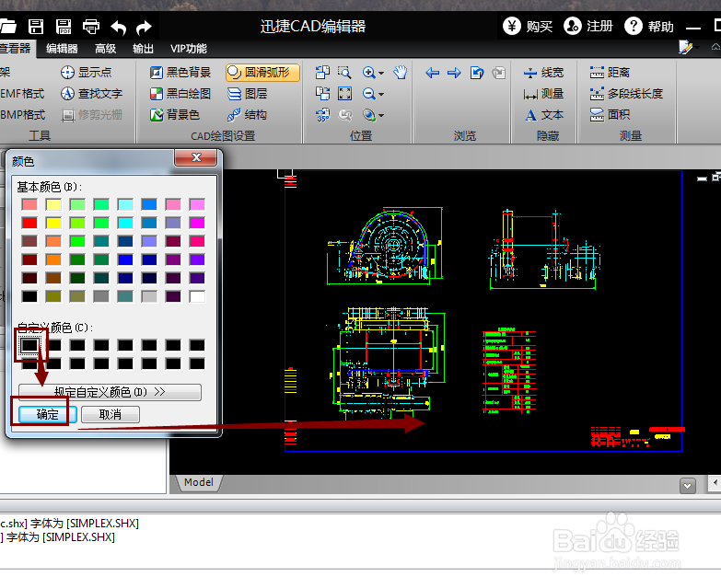721x588 pixels.
Task: Click the 3D orbit view icon
Action: (368, 115)
